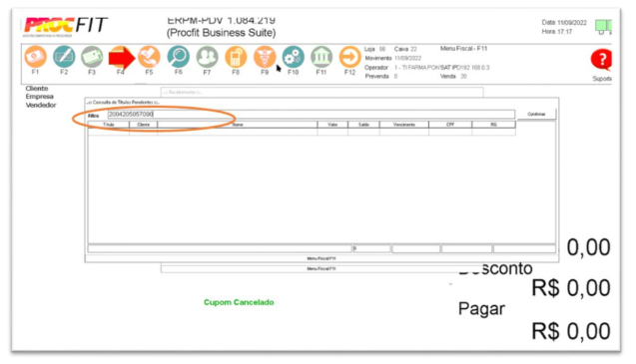This screenshot has height=364, width=636.
Task: Click the green status icon near date
Action: click(x=603, y=26)
